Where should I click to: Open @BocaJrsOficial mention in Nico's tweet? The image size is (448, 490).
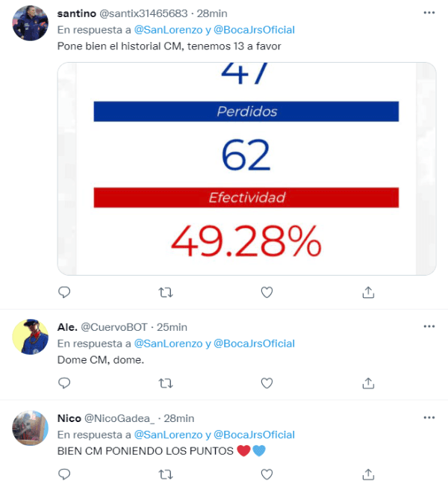pos(254,435)
